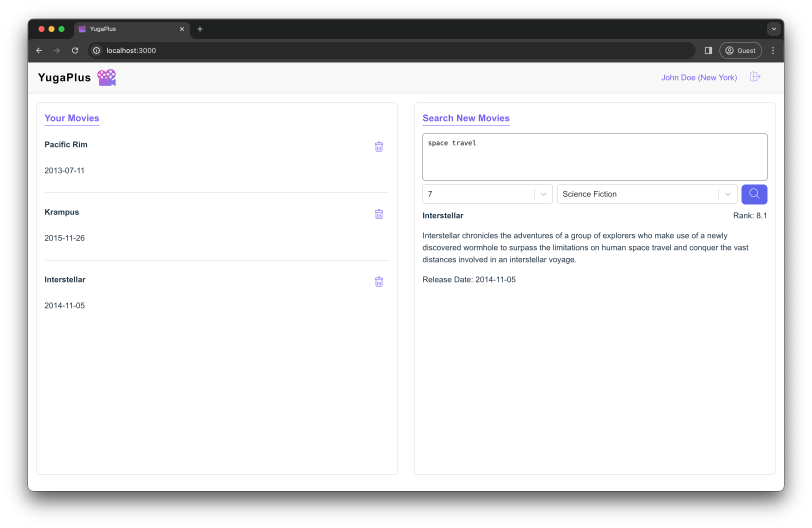The width and height of the screenshot is (812, 528).
Task: Delete Pacific Rim using its trash icon
Action: click(x=378, y=146)
